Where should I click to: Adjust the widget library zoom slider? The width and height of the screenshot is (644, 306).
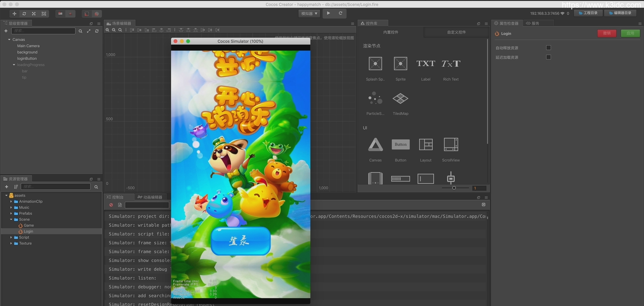tap(454, 188)
